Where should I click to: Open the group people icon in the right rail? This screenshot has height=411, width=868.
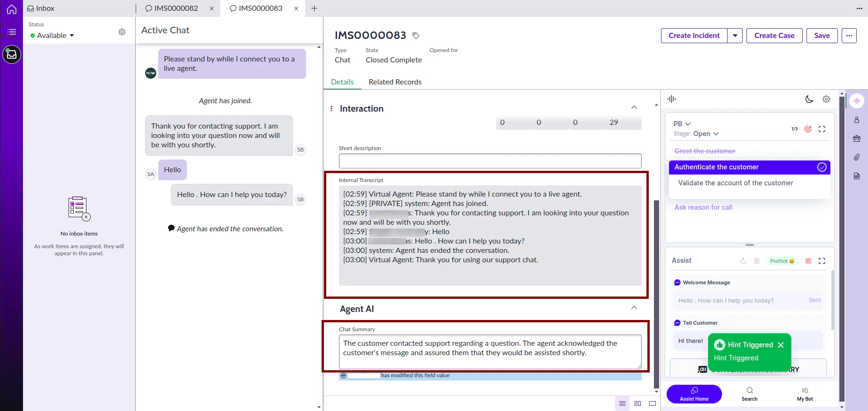[857, 138]
